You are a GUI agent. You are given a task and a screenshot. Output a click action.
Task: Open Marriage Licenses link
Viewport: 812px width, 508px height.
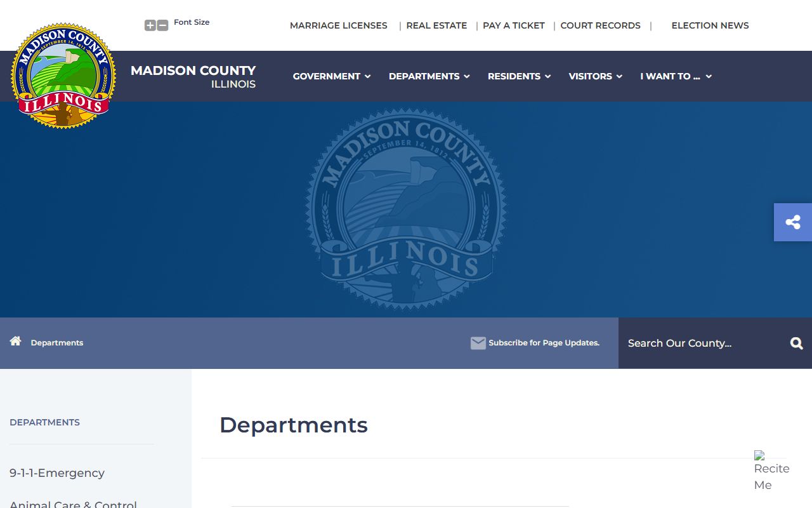point(338,25)
